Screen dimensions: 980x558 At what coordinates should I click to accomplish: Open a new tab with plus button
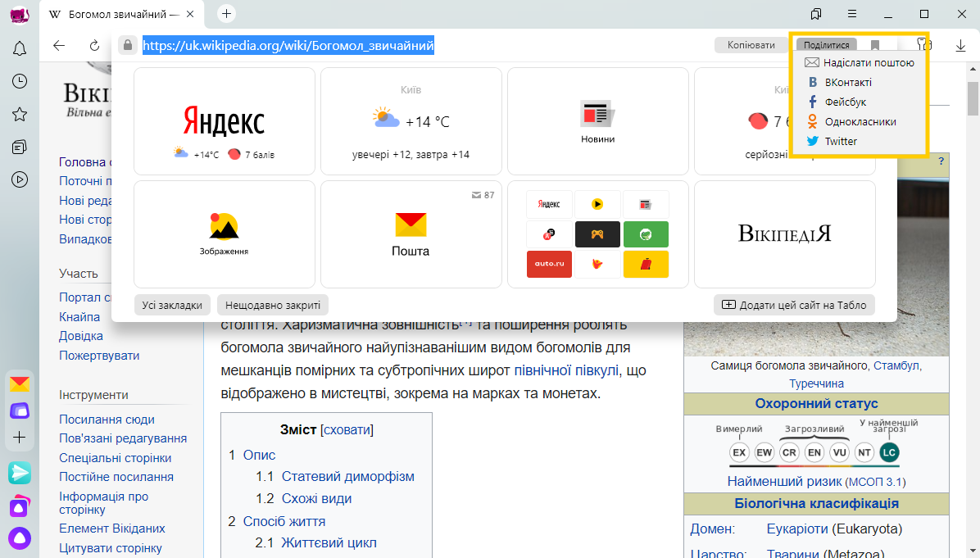point(226,14)
